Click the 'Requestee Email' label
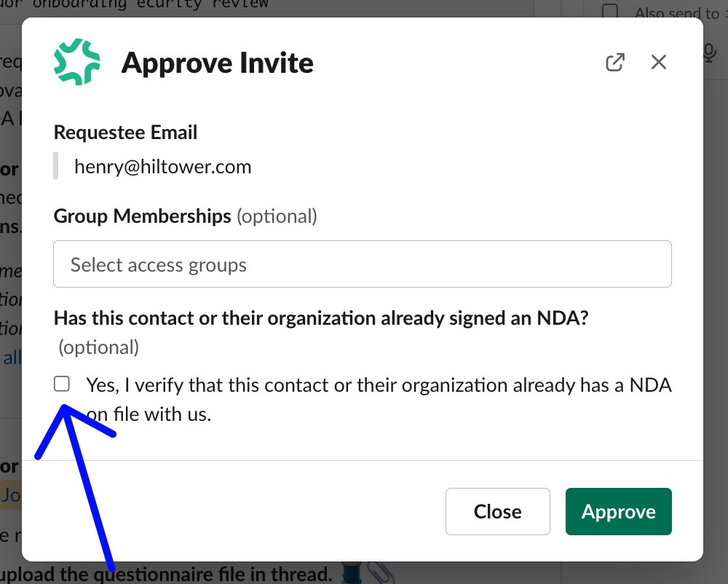728x584 pixels. click(125, 133)
